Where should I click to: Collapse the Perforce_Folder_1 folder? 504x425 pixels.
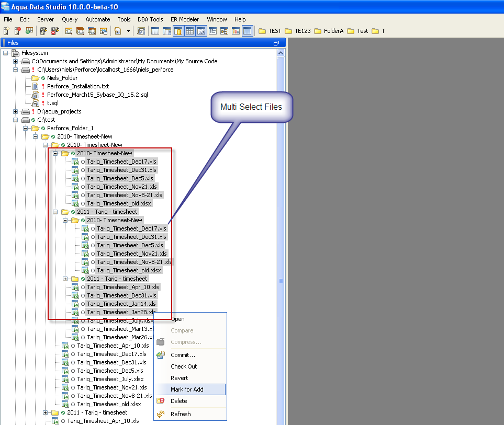tap(26, 128)
